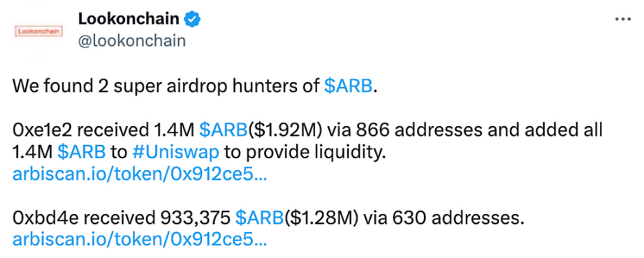Open the $ARB cashtag after 'hunters of'
The height and width of the screenshot is (258, 644).
(348, 86)
